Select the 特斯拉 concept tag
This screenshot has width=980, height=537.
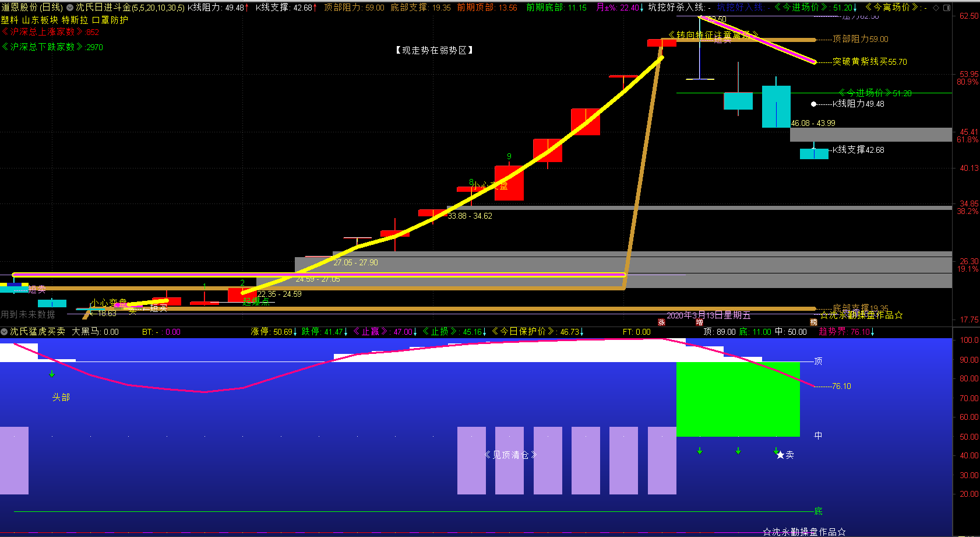75,20
